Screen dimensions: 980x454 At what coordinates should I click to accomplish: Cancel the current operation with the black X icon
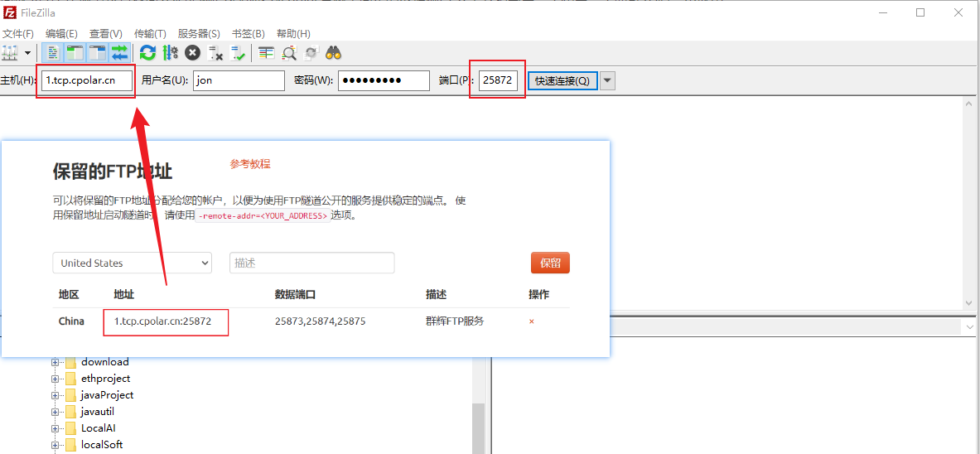[192, 53]
